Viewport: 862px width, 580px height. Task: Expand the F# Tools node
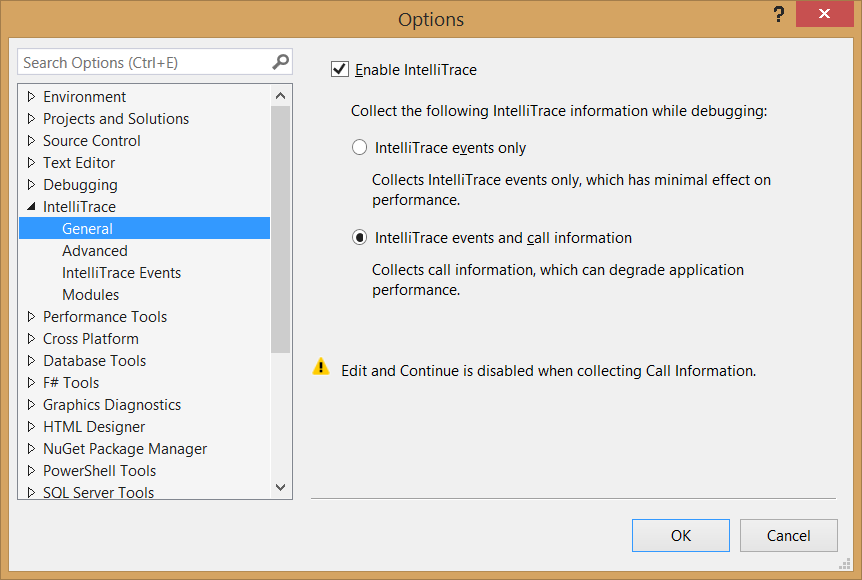click(x=31, y=383)
